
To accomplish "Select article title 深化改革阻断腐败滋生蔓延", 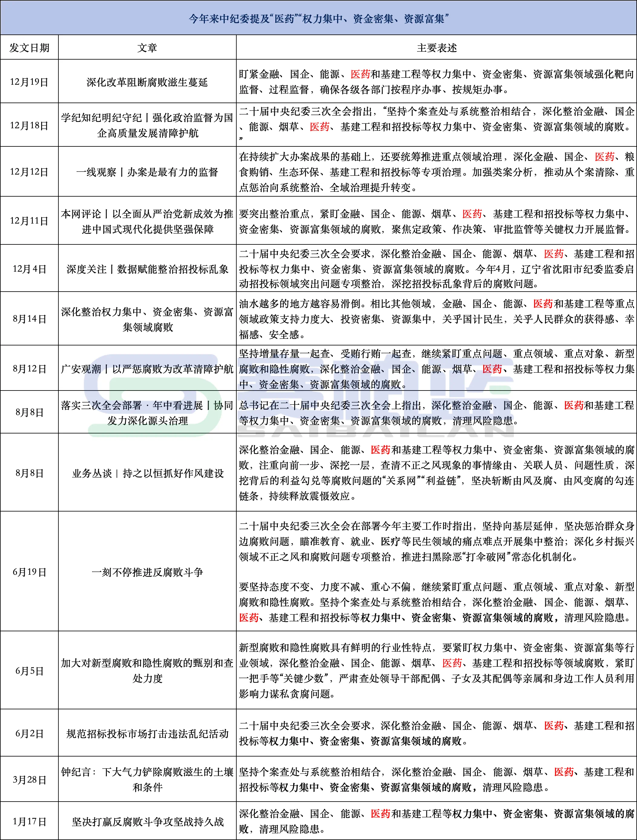I will [x=147, y=82].
